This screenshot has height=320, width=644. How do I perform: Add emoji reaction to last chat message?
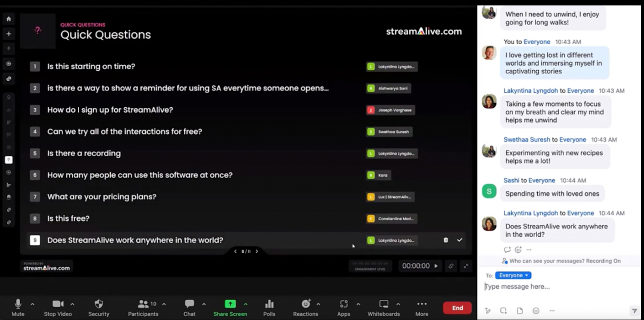tap(518, 250)
